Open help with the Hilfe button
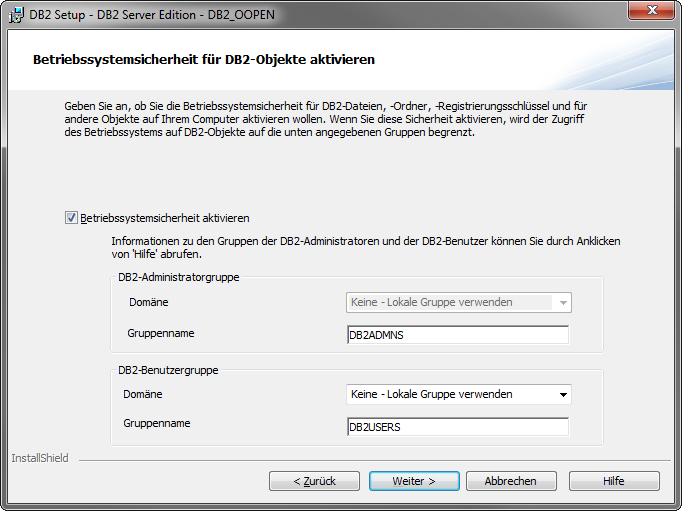682x511 pixels. (x=614, y=481)
